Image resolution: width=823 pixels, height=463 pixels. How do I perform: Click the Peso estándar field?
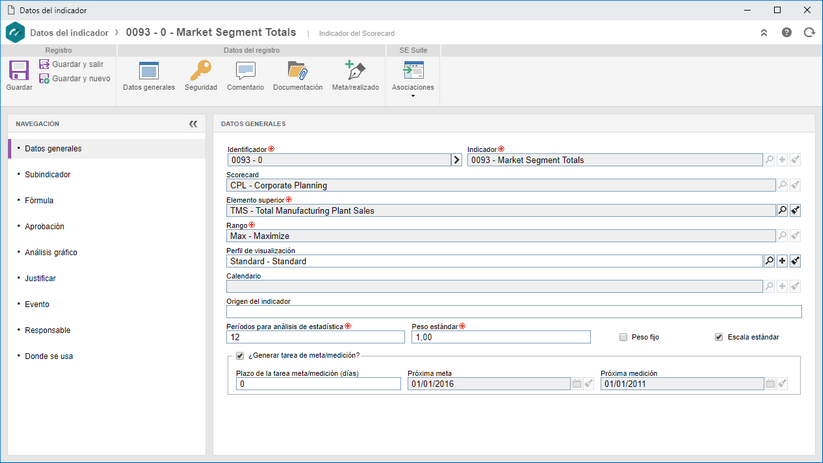(501, 337)
